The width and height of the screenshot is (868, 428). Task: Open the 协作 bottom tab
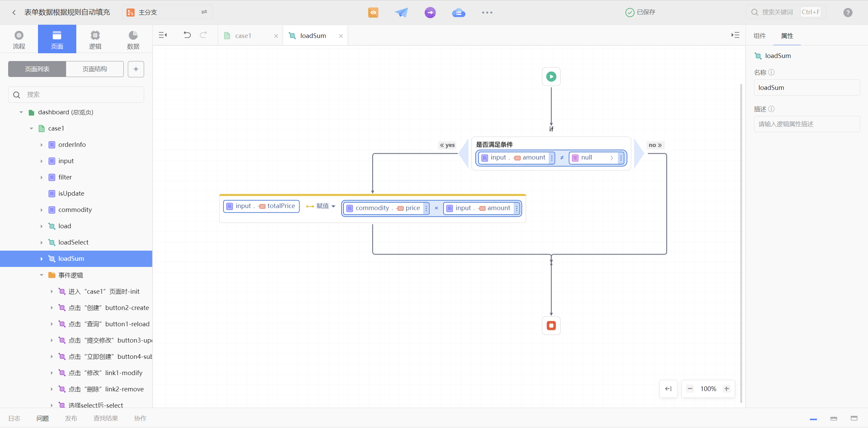pos(140,418)
